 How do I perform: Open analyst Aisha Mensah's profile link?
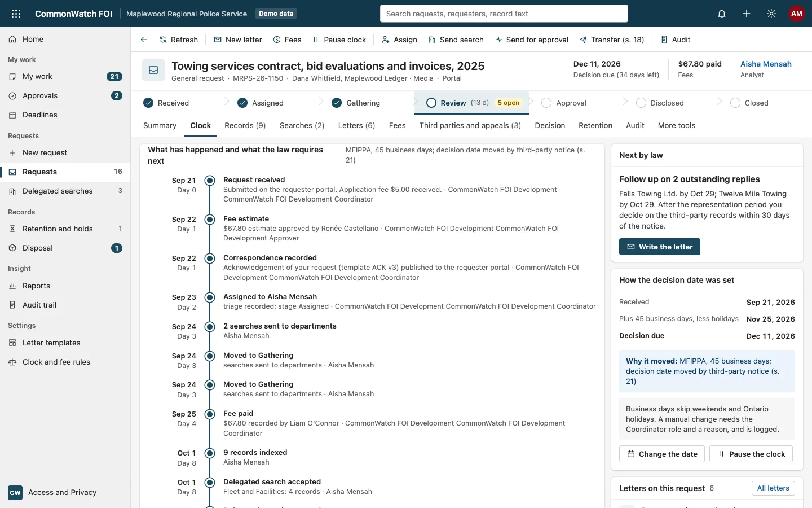(x=766, y=64)
